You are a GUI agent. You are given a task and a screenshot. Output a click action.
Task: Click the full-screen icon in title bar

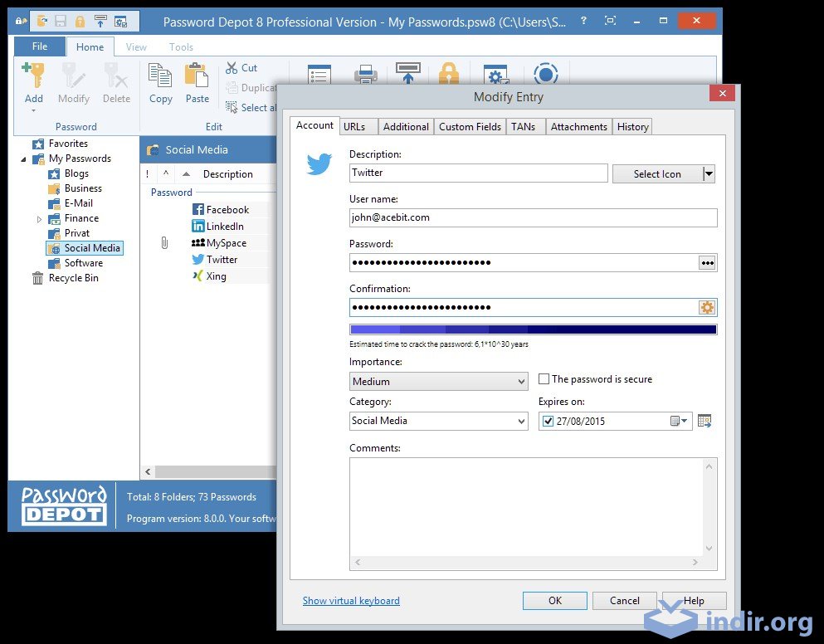pos(610,21)
